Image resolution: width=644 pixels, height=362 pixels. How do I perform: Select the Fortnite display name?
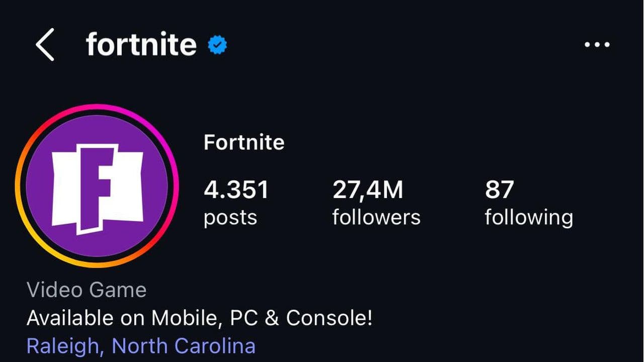pos(244,143)
